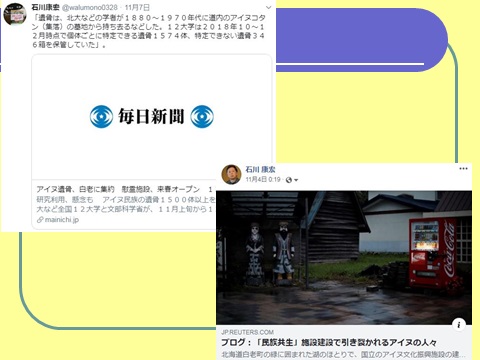The height and width of the screenshot is (360, 480).
Task: Click the 11月7日 tweet timestamp
Action: click(x=137, y=7)
